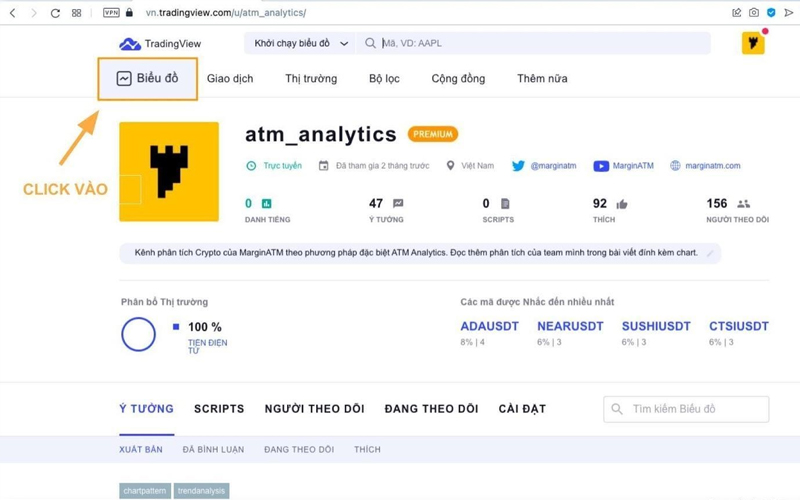Open the CTSIUSDT symbol link
800x500 pixels.
(x=739, y=327)
